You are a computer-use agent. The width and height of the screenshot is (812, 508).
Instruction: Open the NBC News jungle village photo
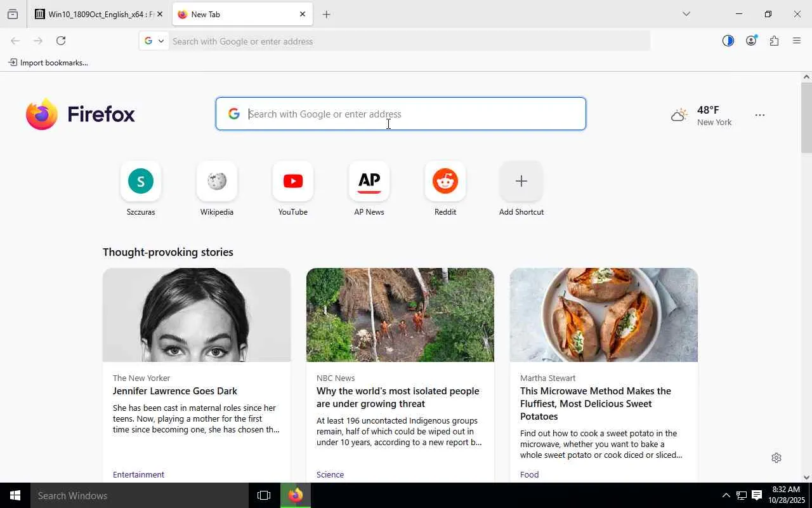(x=400, y=315)
